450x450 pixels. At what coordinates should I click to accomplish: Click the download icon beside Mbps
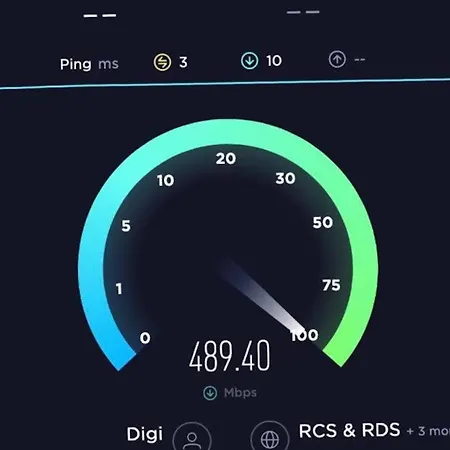tap(210, 393)
